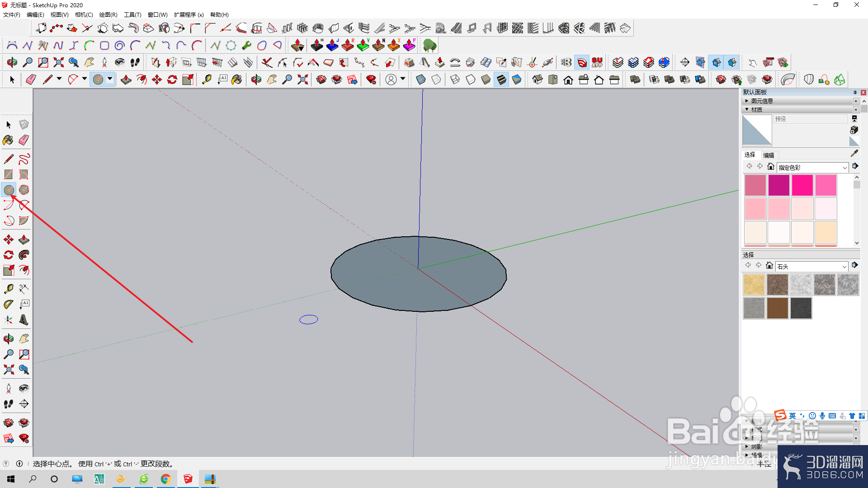868x488 pixels.
Task: Open Chrome from the Windows taskbar
Action: pos(165,479)
